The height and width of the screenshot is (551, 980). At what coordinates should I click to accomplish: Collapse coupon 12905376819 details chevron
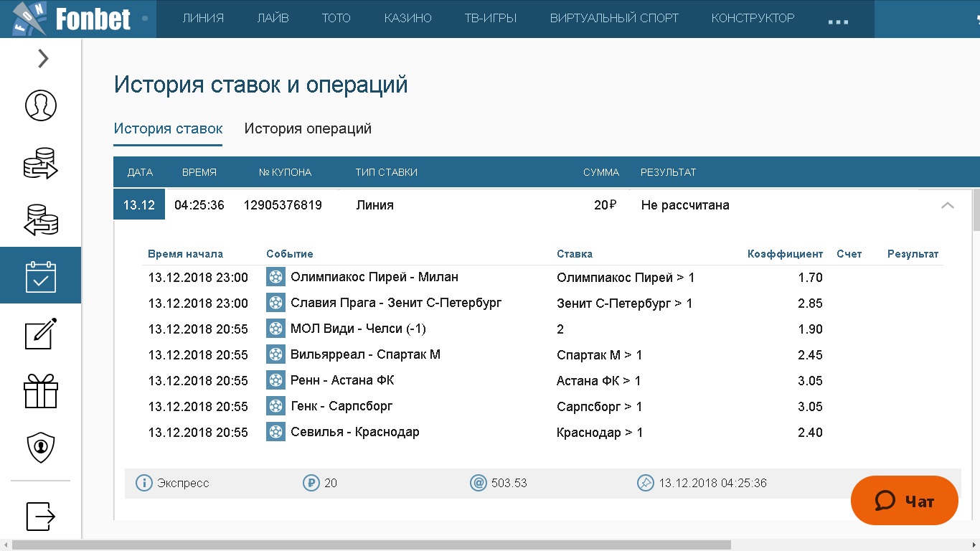point(947,205)
